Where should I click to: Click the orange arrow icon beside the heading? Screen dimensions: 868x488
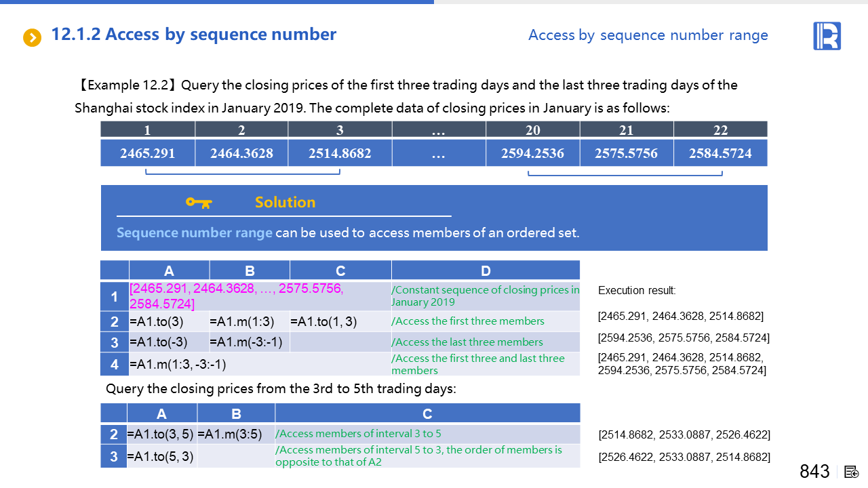pos(32,37)
